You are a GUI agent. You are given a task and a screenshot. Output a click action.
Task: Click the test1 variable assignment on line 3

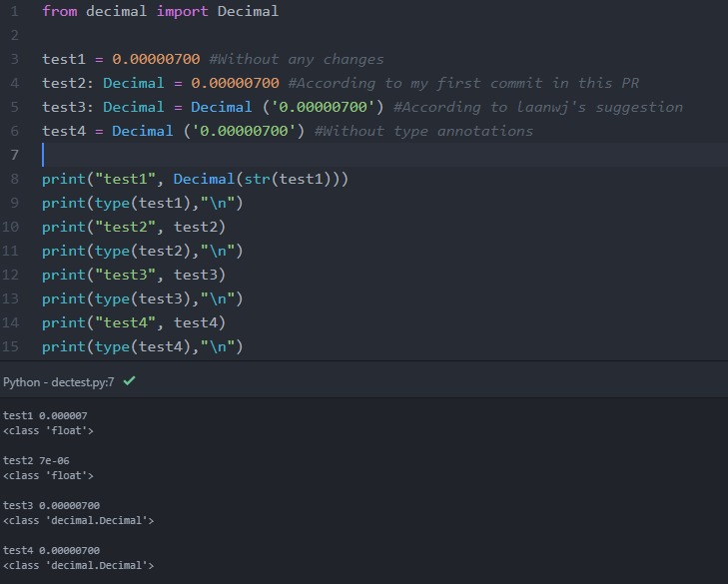click(x=121, y=59)
